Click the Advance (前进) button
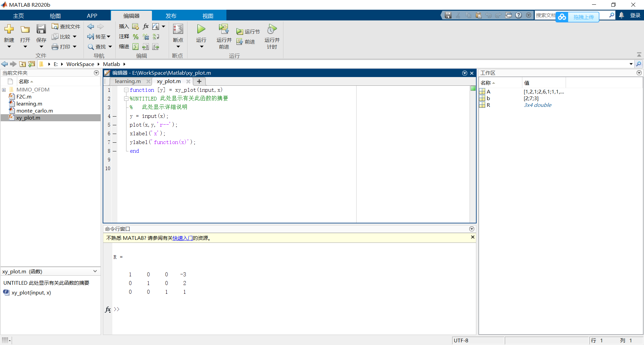This screenshot has width=644, height=345. pos(246,42)
